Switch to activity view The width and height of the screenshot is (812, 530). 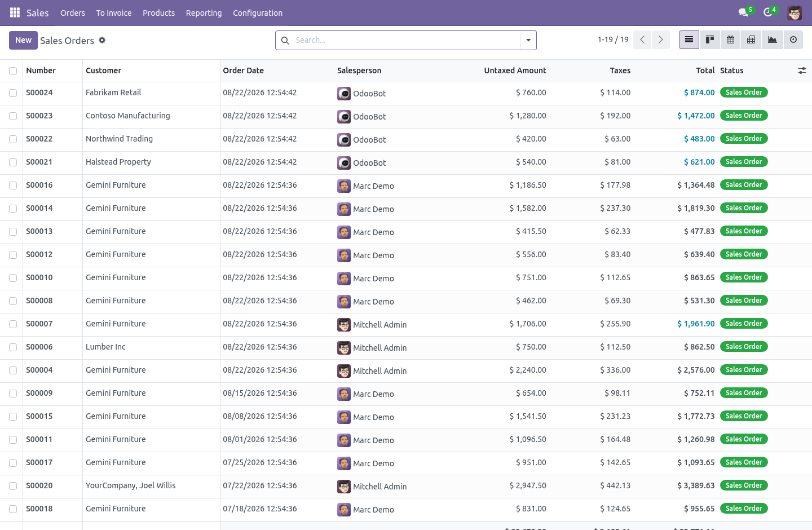click(793, 40)
